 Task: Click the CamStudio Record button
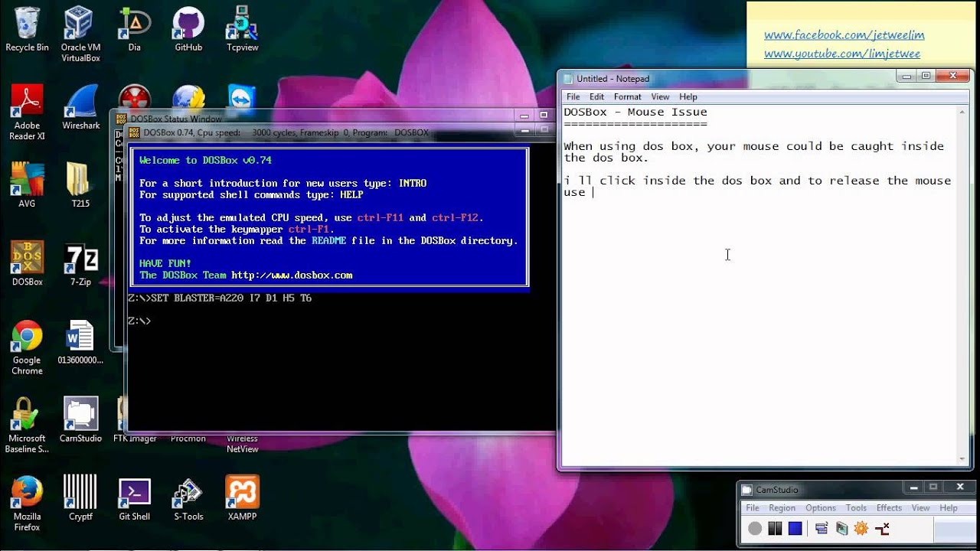coord(755,528)
